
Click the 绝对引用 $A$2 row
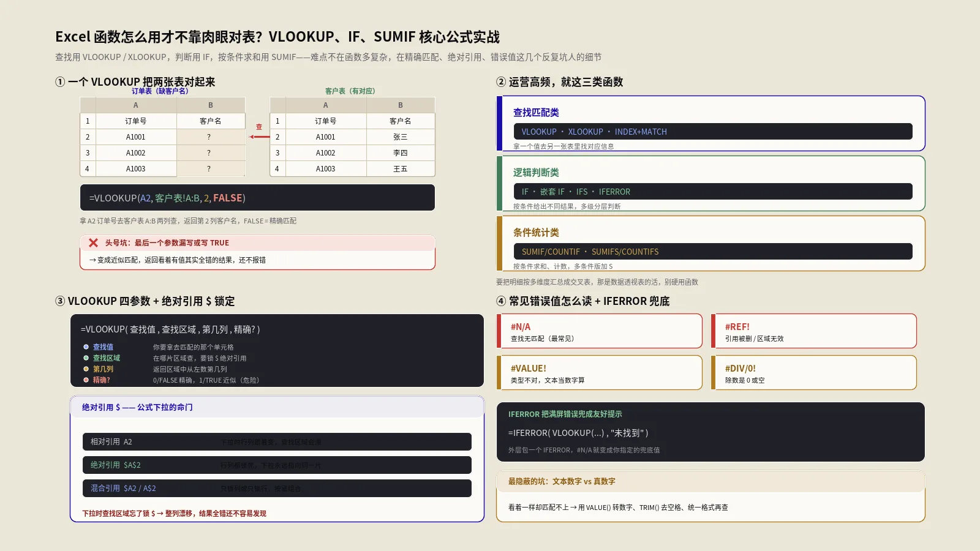277,465
